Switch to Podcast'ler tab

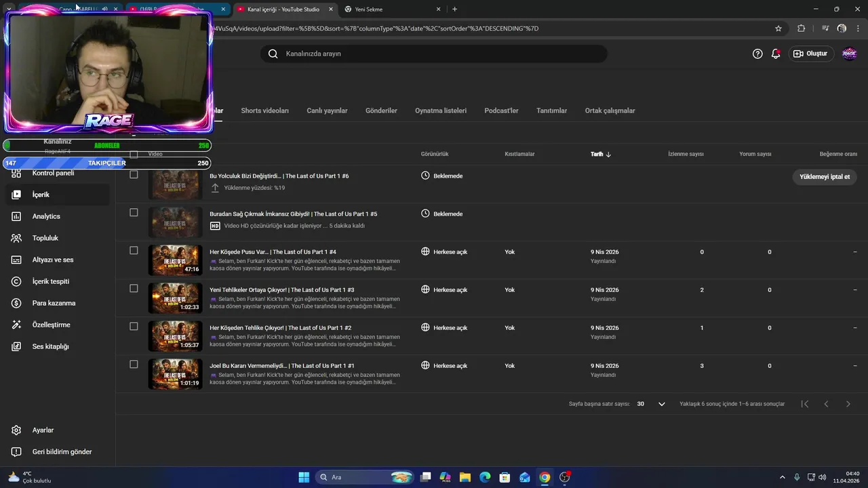[501, 110]
